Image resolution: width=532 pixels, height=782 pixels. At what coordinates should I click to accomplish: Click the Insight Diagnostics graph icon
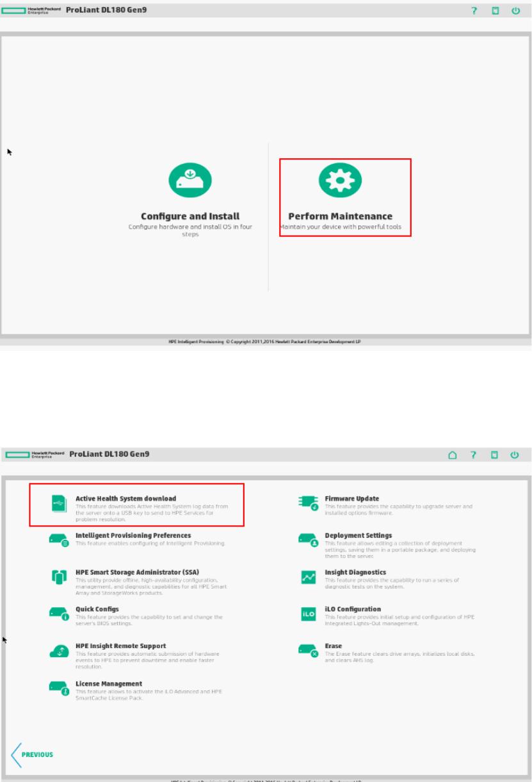tap(309, 577)
